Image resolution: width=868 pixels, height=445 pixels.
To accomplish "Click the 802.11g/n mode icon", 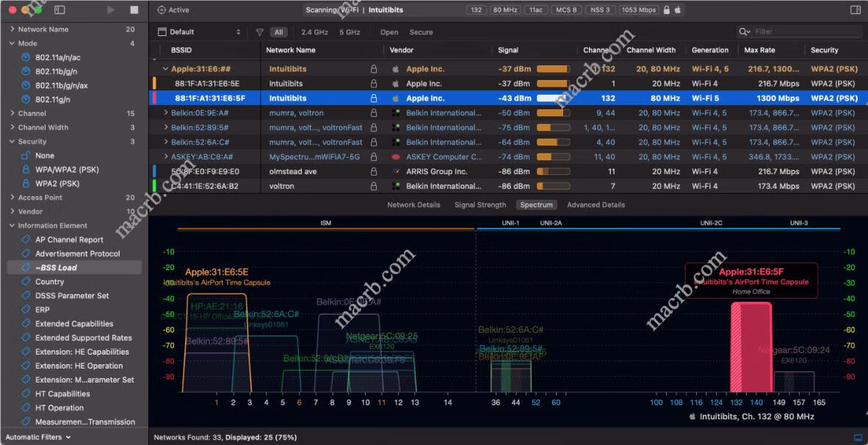I will point(26,100).
